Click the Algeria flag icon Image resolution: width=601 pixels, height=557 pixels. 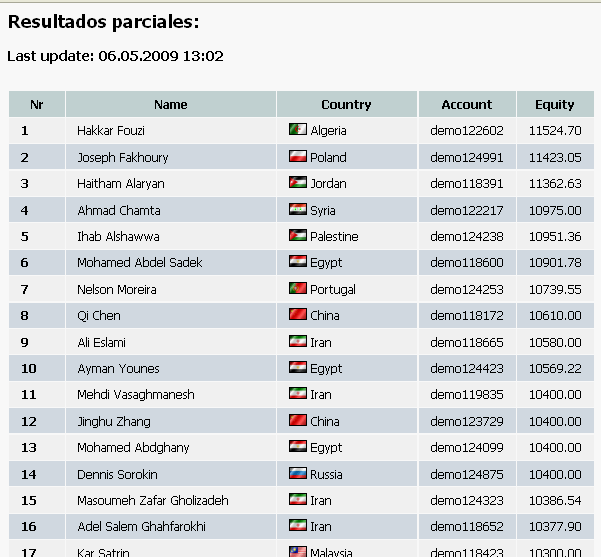(297, 130)
